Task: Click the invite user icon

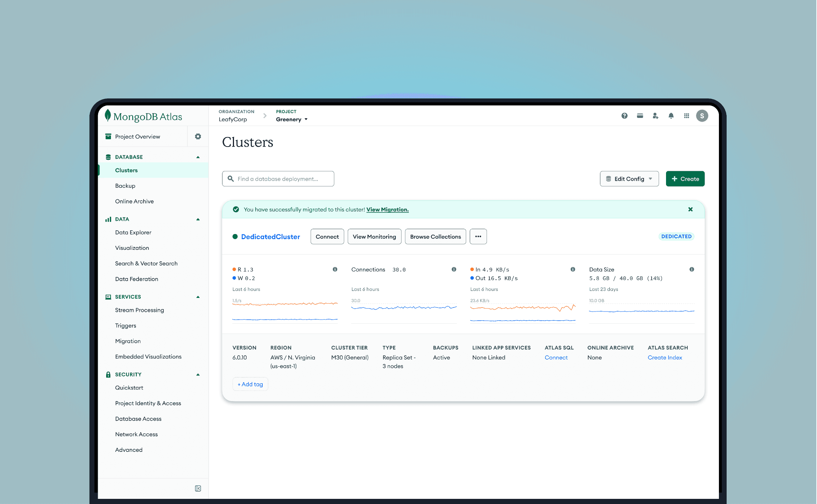Action: click(x=655, y=116)
